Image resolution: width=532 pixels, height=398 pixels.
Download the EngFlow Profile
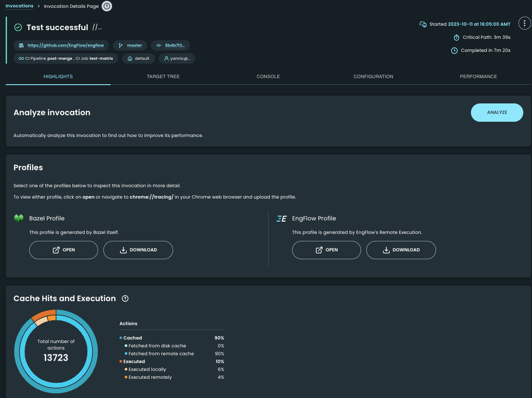(x=401, y=250)
